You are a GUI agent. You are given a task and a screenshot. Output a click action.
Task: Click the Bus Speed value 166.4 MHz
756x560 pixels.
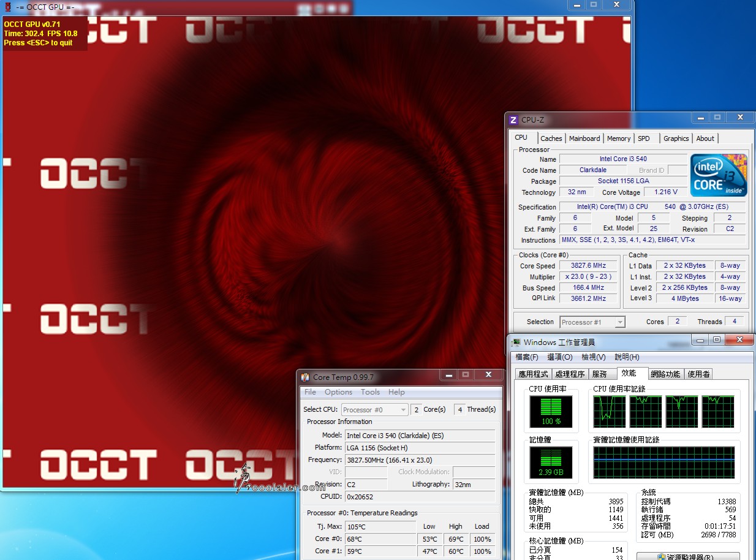tap(588, 288)
